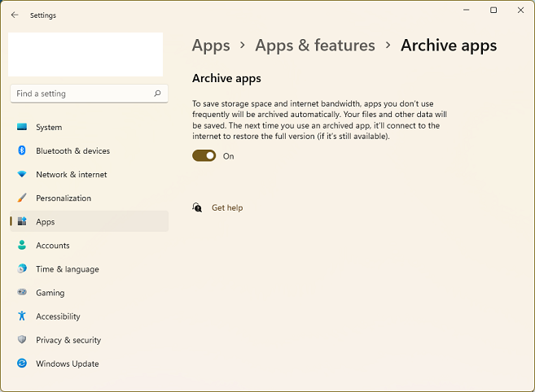This screenshot has width=535, height=392.
Task: Open Accounts settings
Action: (x=90, y=245)
